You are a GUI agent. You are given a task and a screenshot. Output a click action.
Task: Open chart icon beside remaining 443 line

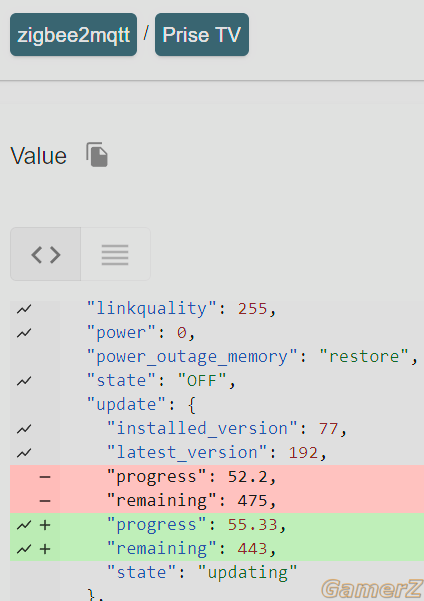click(x=24, y=549)
